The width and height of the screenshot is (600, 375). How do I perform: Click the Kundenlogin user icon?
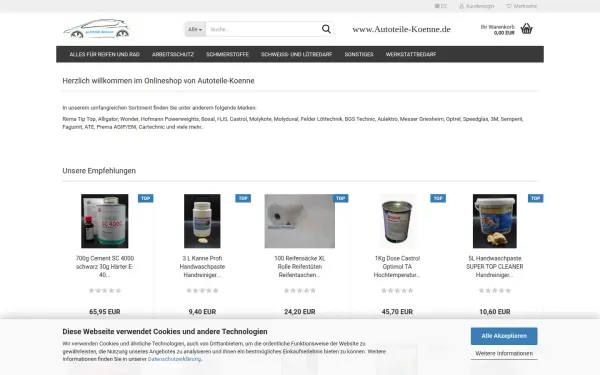461,6
